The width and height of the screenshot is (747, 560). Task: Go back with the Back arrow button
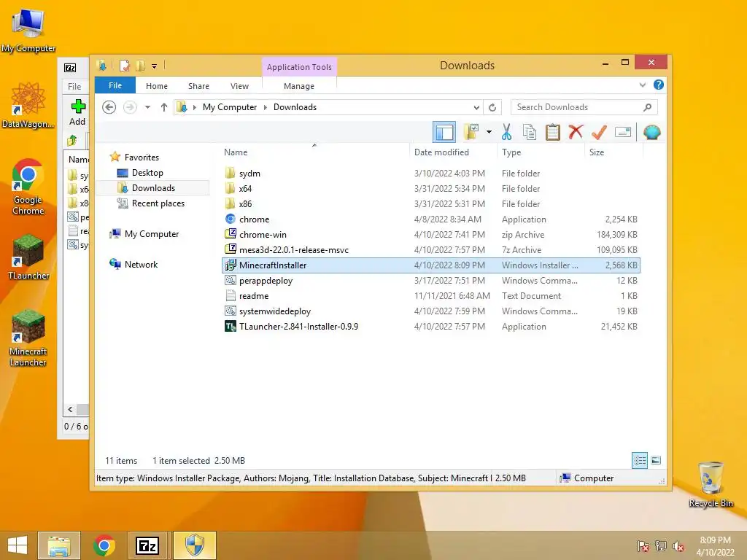(x=109, y=107)
